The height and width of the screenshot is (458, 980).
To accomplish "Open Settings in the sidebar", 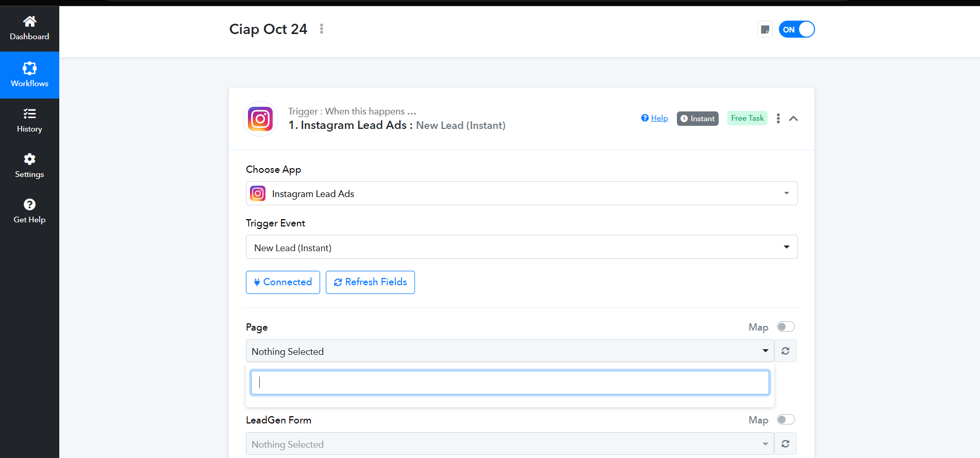I will click(x=29, y=166).
